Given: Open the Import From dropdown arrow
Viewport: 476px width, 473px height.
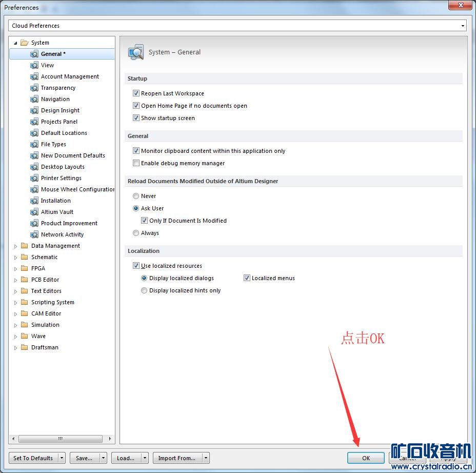Looking at the screenshot, I should coord(206,458).
